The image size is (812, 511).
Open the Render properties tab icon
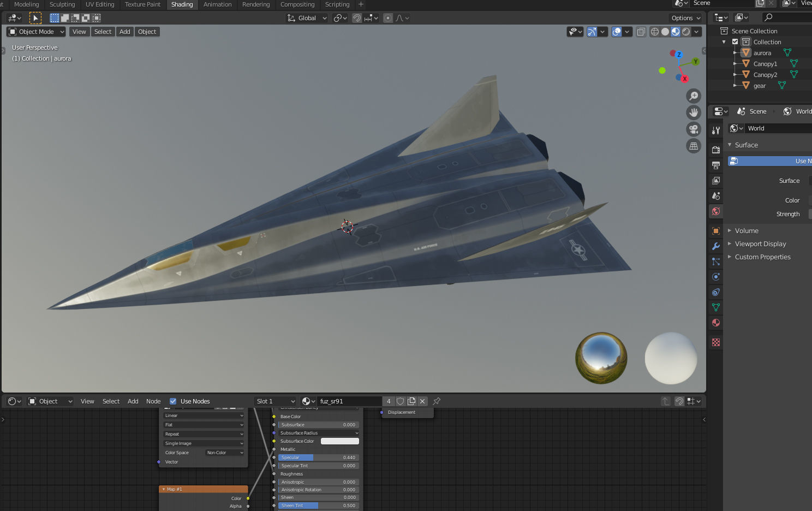coord(716,150)
